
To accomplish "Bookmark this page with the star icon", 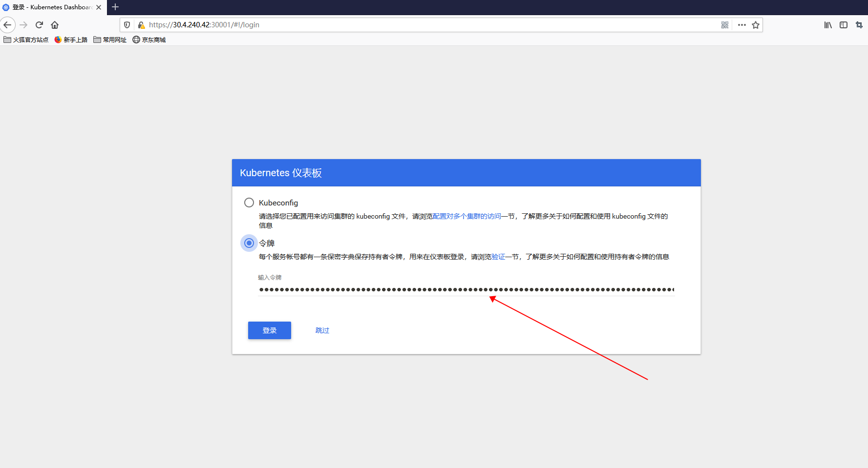I will coord(756,25).
